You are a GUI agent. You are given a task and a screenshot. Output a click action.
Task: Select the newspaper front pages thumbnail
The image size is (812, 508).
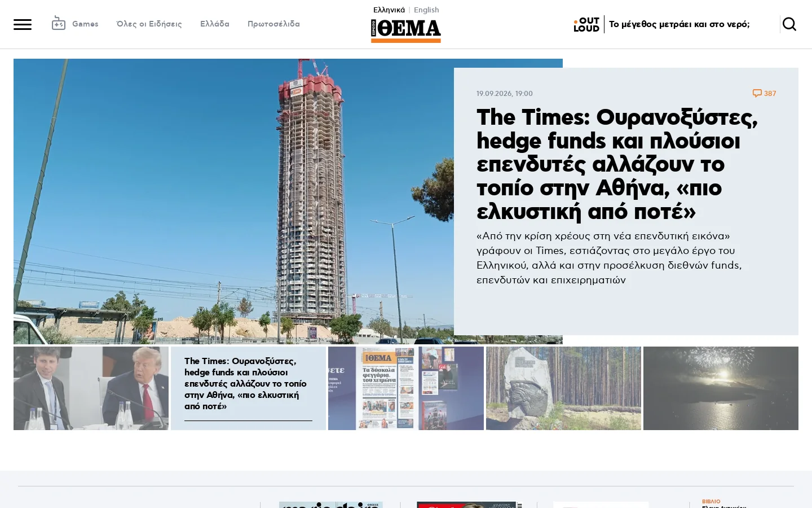tap(406, 388)
